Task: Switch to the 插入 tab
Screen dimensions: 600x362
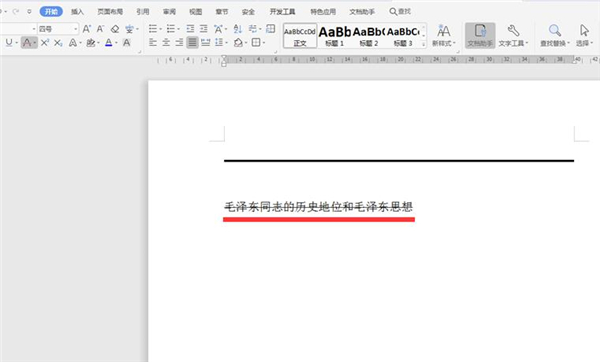Action: 77,12
